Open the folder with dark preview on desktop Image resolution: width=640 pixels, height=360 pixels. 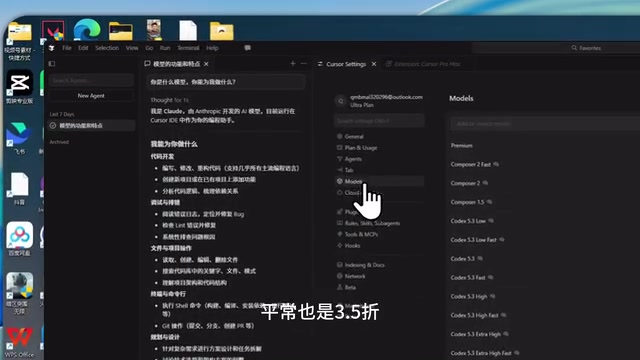tap(120, 31)
